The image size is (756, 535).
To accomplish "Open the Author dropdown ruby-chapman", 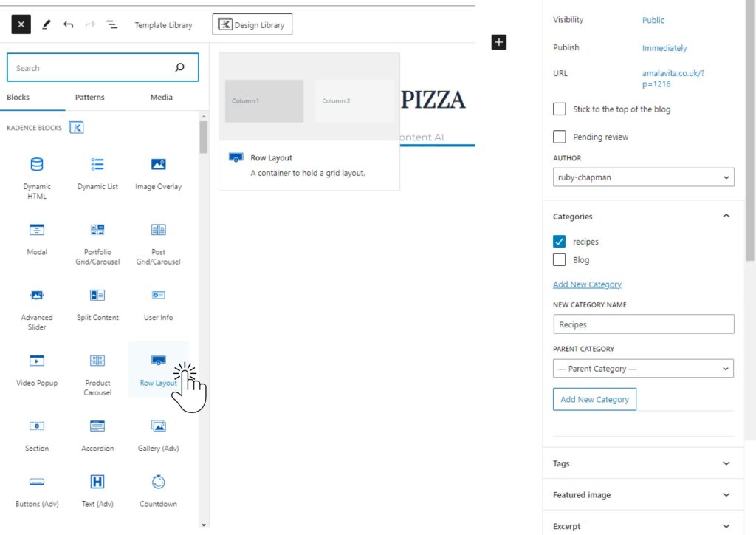I will point(643,177).
